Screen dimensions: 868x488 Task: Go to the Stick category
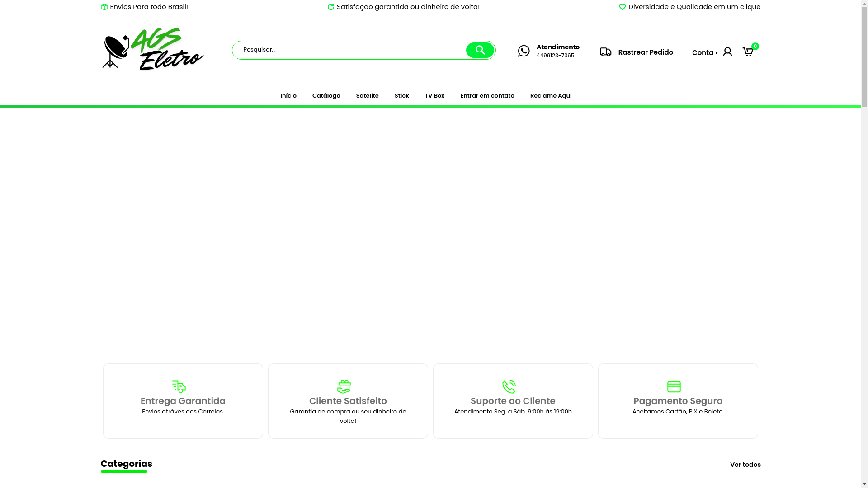tap(401, 96)
